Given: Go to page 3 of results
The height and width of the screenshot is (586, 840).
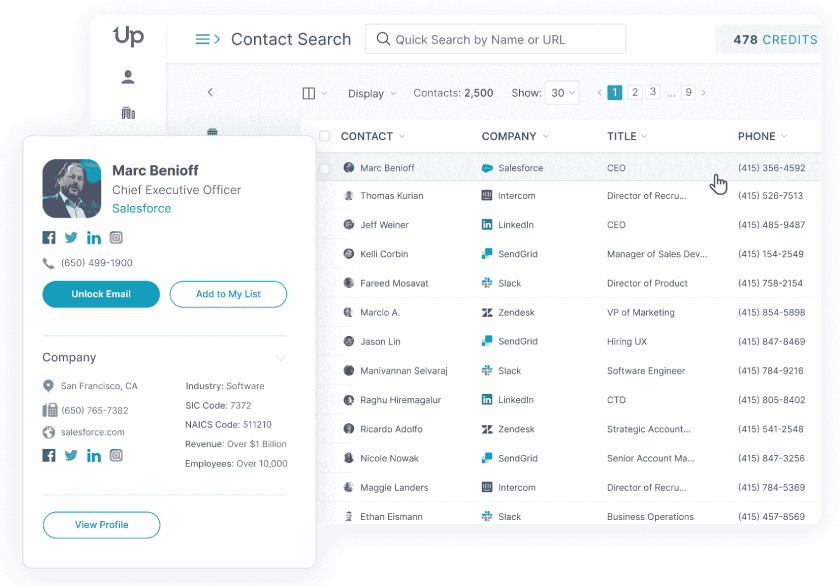Looking at the screenshot, I should (652, 92).
